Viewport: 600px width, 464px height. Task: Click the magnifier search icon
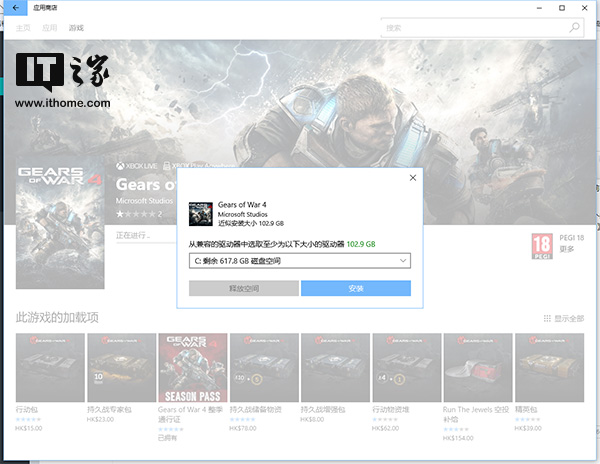[574, 28]
